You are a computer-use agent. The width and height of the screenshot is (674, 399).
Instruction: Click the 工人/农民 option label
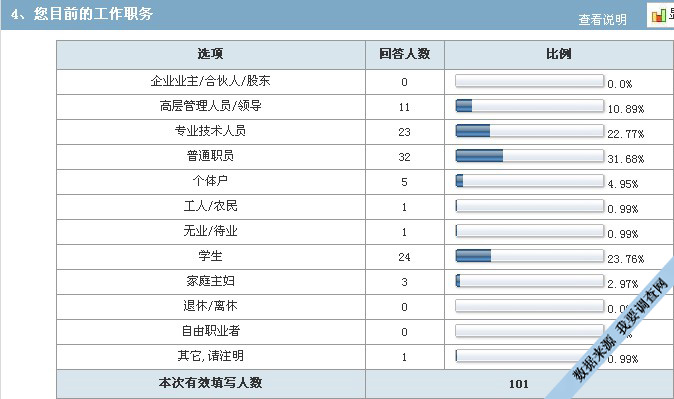pyautogui.click(x=211, y=206)
